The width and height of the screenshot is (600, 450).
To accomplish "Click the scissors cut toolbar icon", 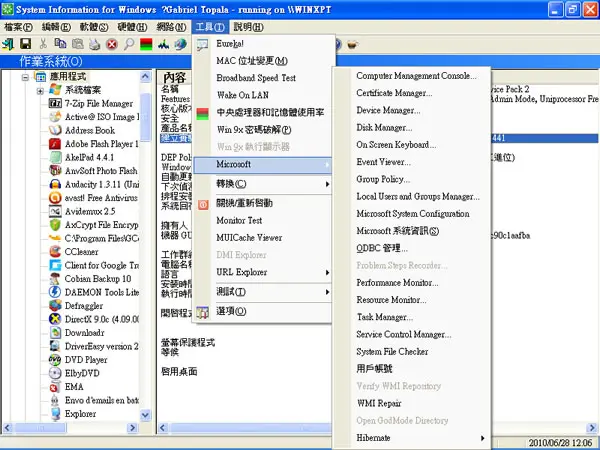I will click(43, 44).
